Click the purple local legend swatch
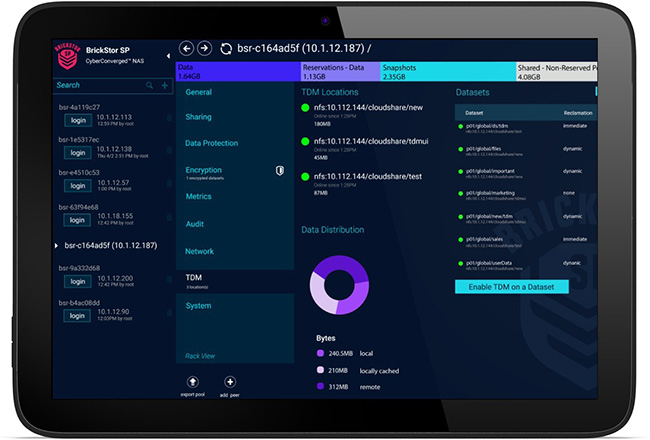The width and height of the screenshot is (650, 440). pos(320,352)
